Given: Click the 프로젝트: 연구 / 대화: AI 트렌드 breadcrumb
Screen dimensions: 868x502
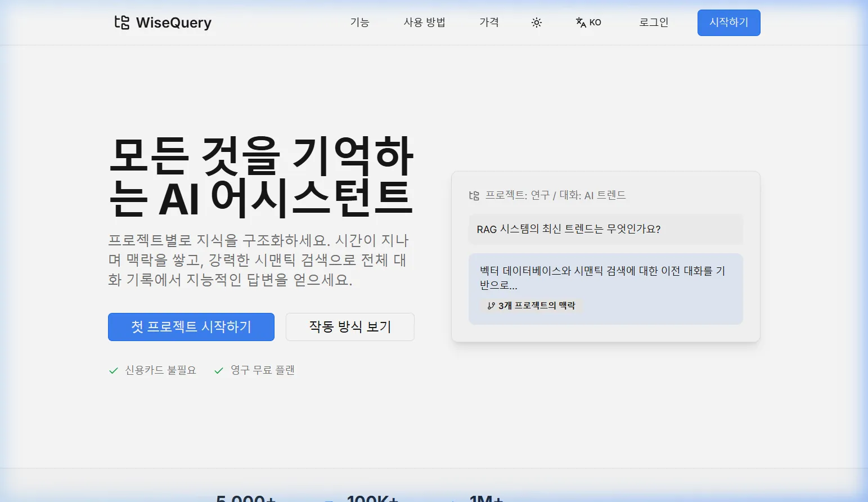Looking at the screenshot, I should 555,195.
